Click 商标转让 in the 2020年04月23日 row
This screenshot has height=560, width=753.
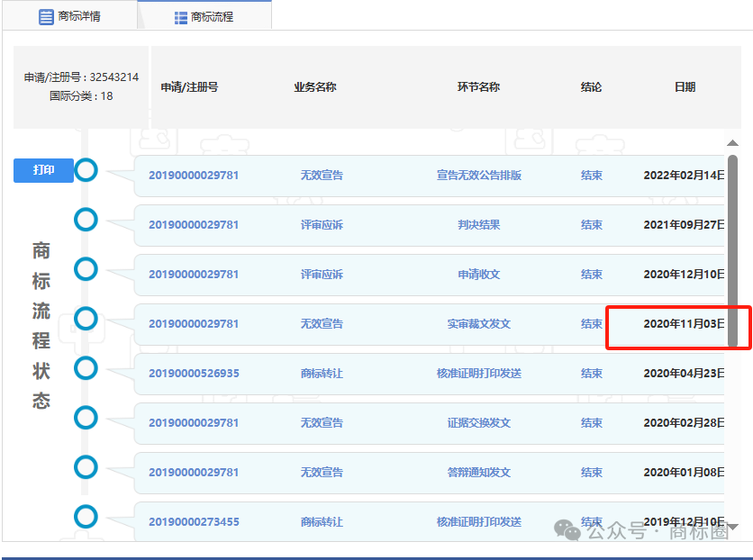pos(322,373)
